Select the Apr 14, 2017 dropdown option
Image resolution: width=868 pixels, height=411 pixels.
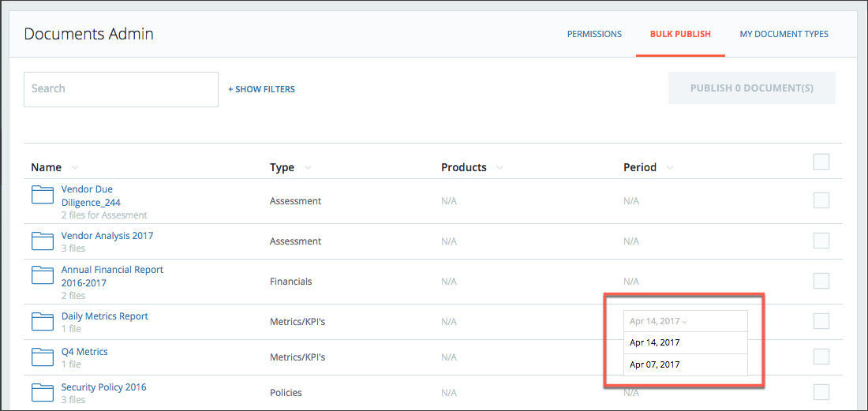pos(685,342)
